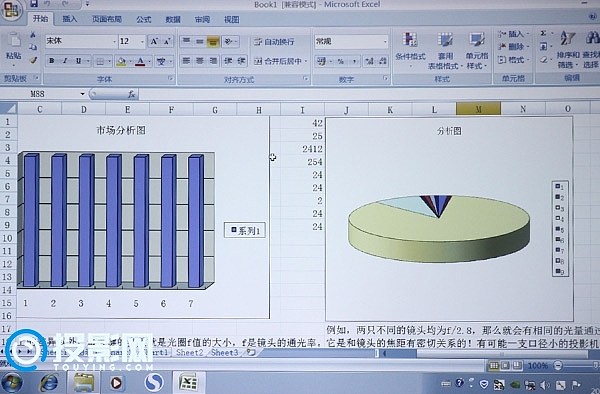This screenshot has height=394, width=600.
Task: Open the Conditional Formatting 条件格式 icon
Action: (410, 40)
